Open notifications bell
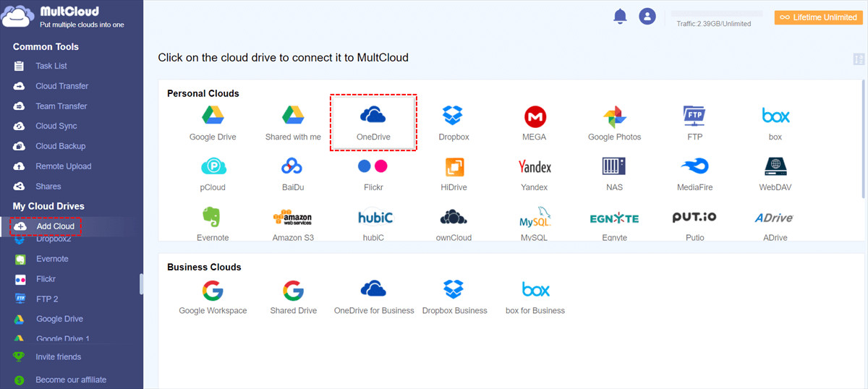Screen dimensions: 868x389 coord(620,16)
